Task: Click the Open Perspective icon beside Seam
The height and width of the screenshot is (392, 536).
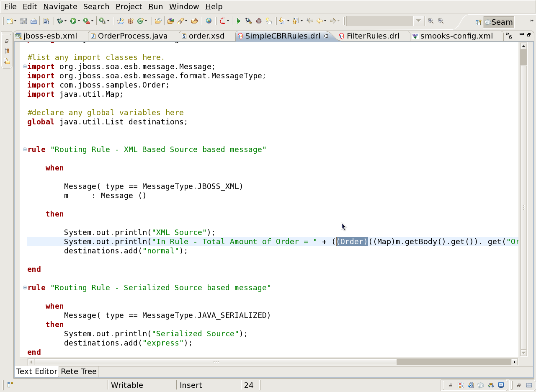Action: (478, 22)
